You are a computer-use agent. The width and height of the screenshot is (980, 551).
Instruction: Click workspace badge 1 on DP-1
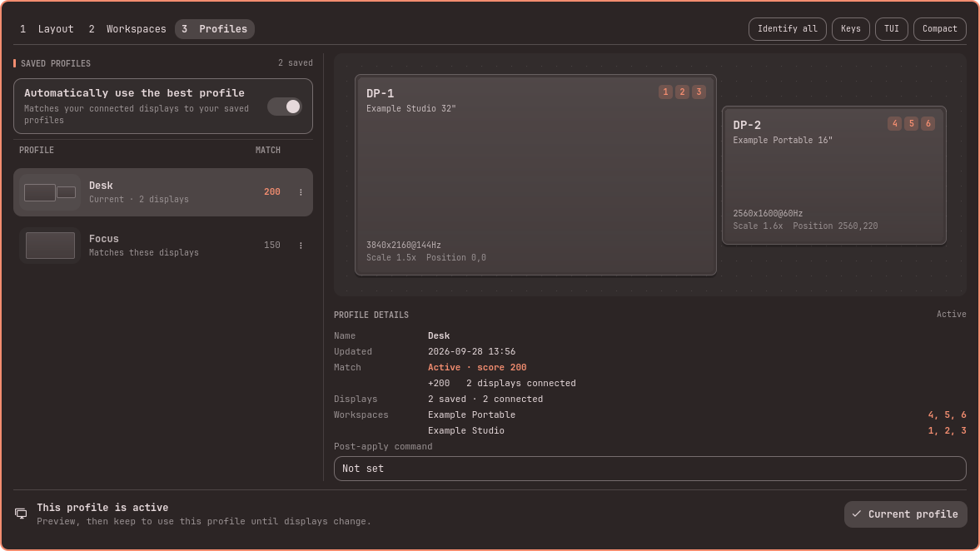[665, 92]
